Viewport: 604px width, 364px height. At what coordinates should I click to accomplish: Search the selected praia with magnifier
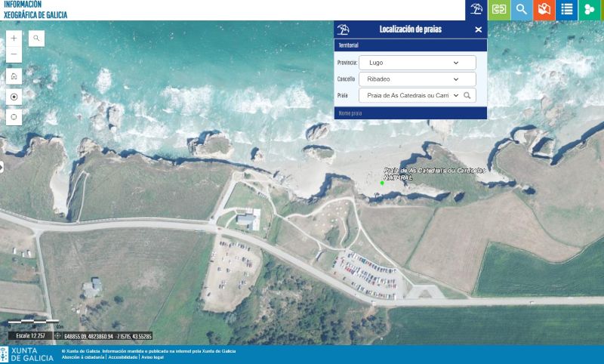[467, 95]
